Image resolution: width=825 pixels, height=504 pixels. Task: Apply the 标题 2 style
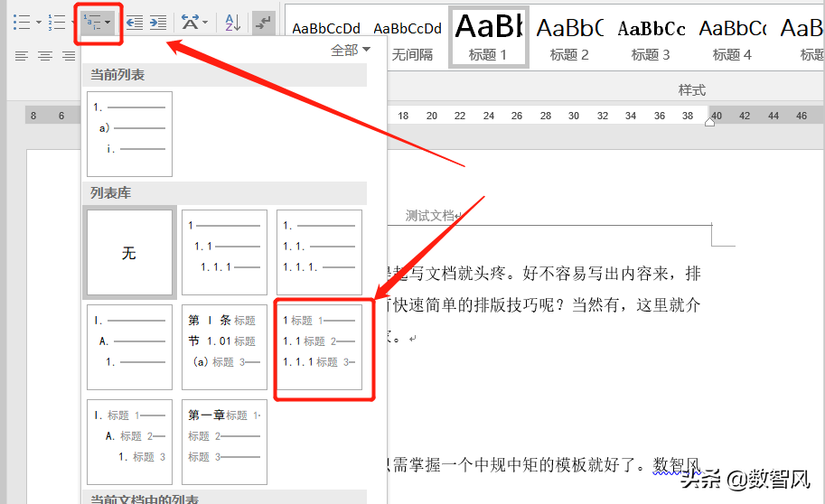tap(569, 37)
